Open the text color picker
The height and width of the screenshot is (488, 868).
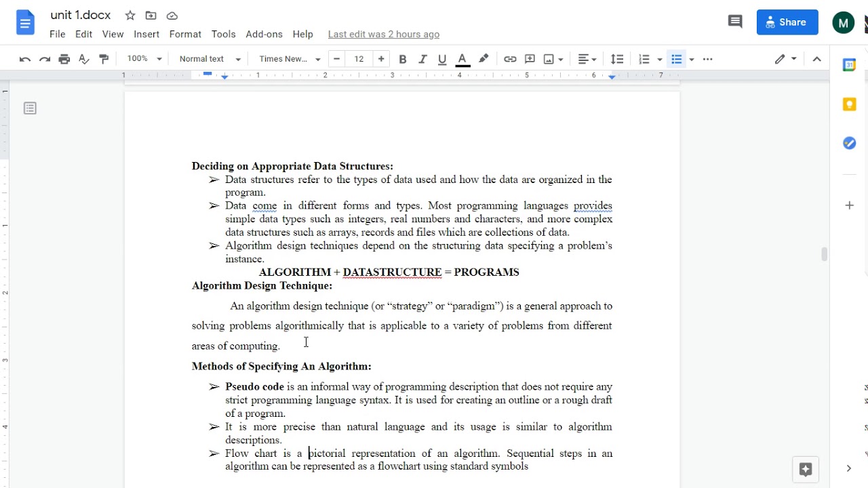coord(462,59)
